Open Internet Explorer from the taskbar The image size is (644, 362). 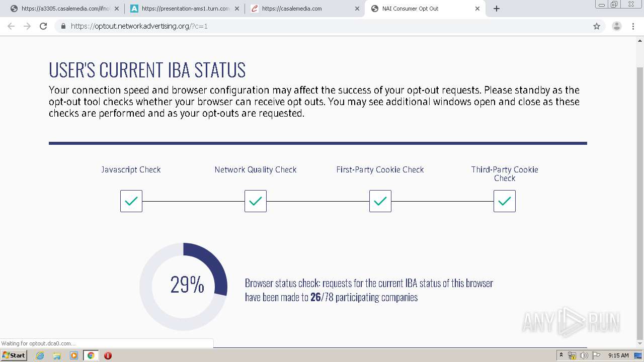click(x=40, y=355)
